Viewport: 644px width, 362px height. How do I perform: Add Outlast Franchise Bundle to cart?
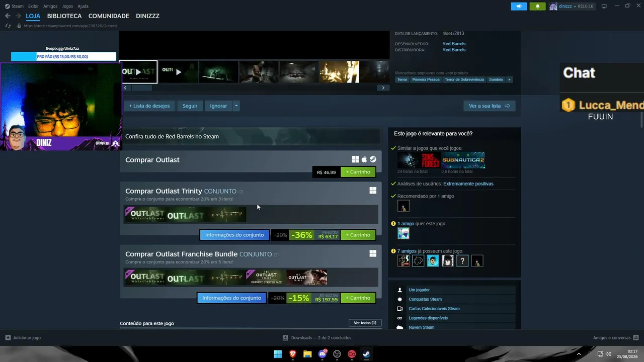tap(358, 298)
